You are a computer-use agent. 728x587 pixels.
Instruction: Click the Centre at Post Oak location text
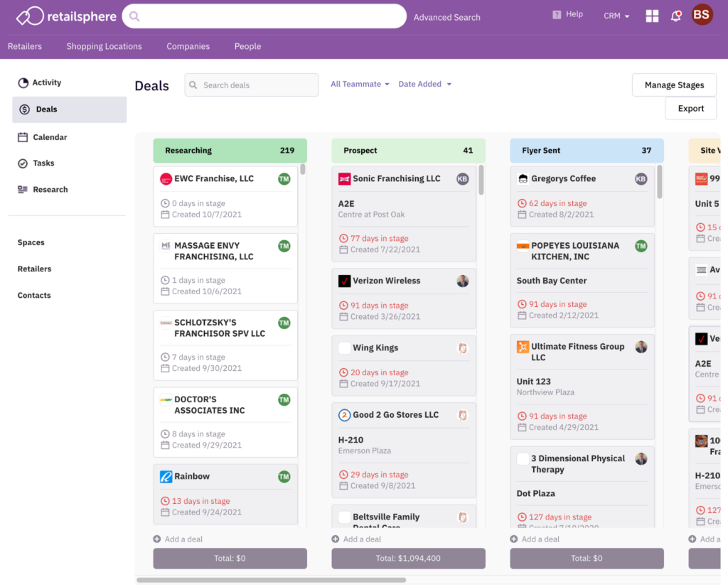pos(371,215)
